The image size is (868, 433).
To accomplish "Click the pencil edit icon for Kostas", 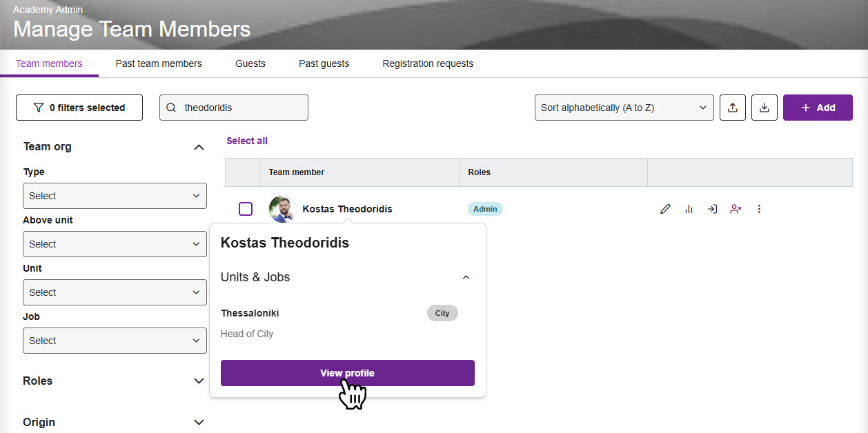I will click(x=665, y=209).
